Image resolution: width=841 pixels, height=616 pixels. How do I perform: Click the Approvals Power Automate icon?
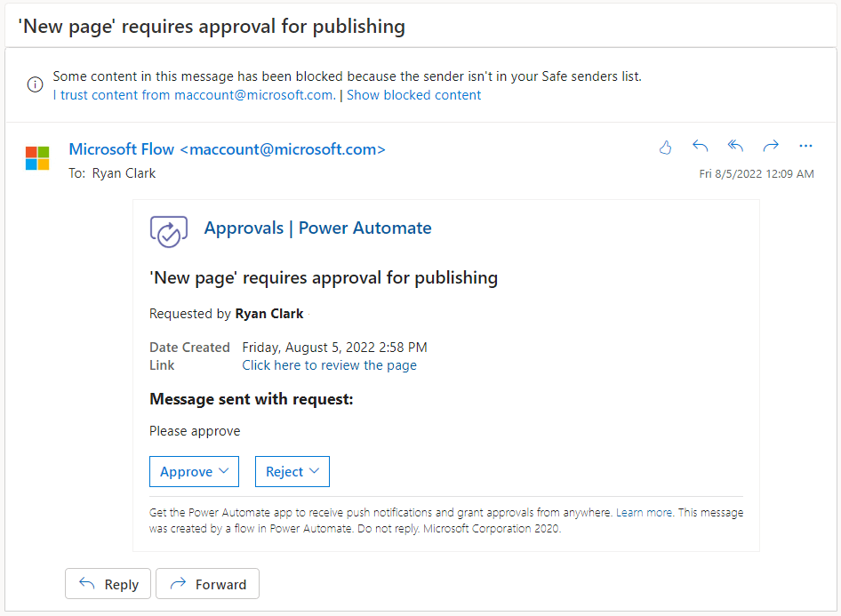(x=168, y=231)
